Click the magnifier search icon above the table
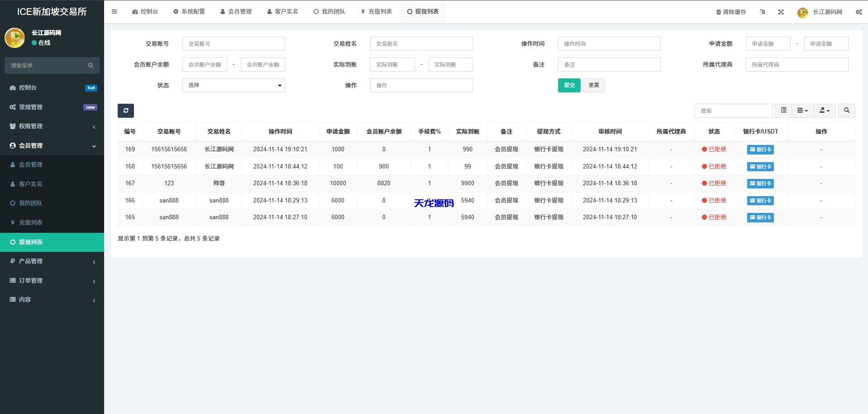 tap(846, 111)
